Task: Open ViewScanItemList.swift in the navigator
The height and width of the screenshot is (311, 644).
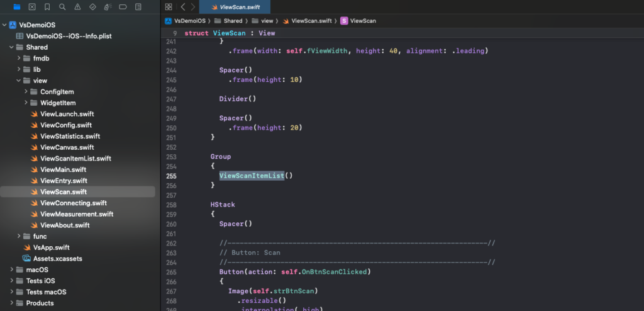Action: (75, 159)
